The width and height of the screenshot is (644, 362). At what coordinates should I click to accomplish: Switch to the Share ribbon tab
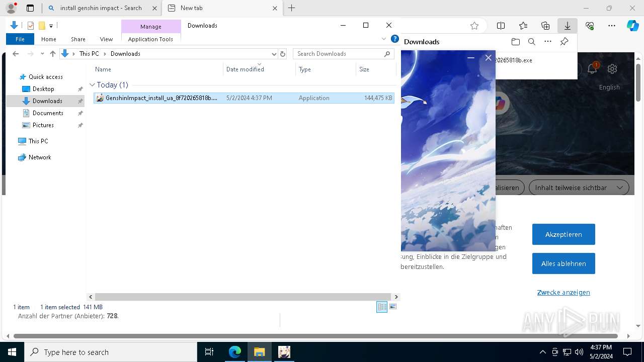pyautogui.click(x=78, y=39)
